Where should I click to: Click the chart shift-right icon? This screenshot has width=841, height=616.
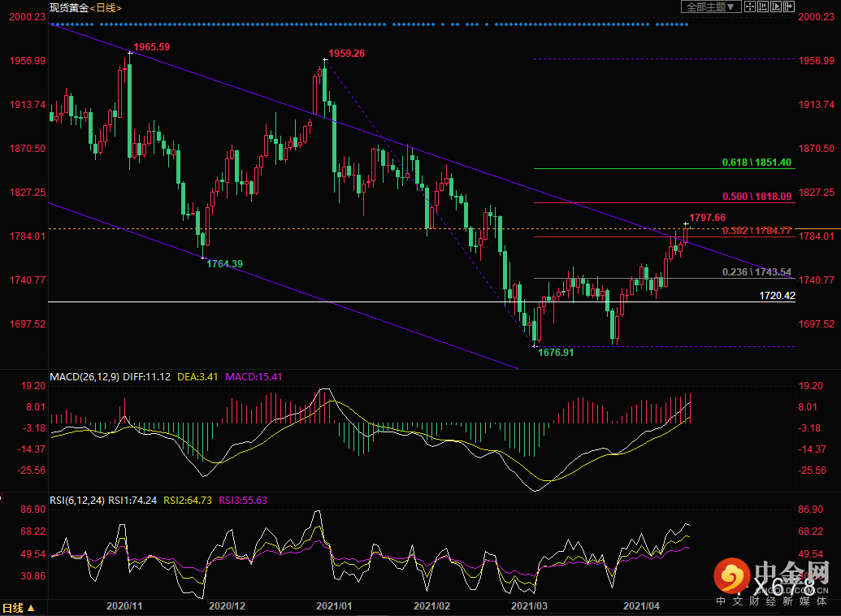point(788,7)
